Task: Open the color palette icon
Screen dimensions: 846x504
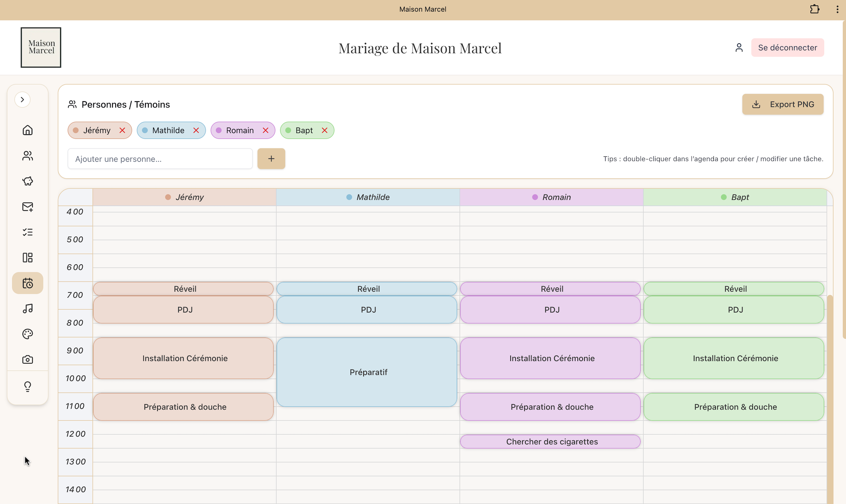Action: [27, 334]
